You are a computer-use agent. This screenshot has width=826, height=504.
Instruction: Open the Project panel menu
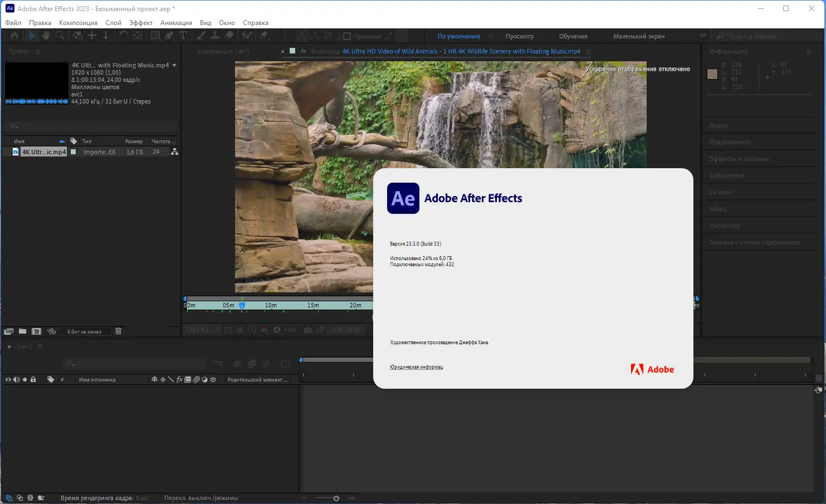(37, 51)
